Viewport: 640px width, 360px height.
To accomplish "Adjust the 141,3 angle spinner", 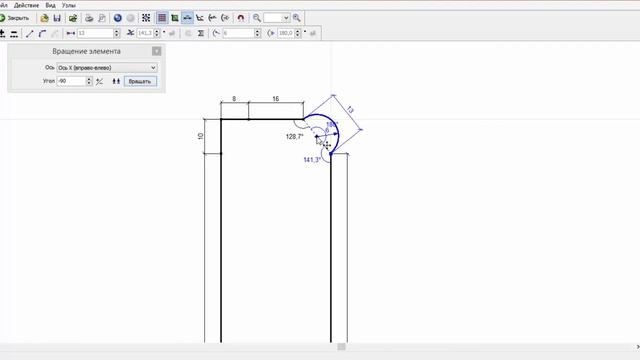I will (x=157, y=33).
